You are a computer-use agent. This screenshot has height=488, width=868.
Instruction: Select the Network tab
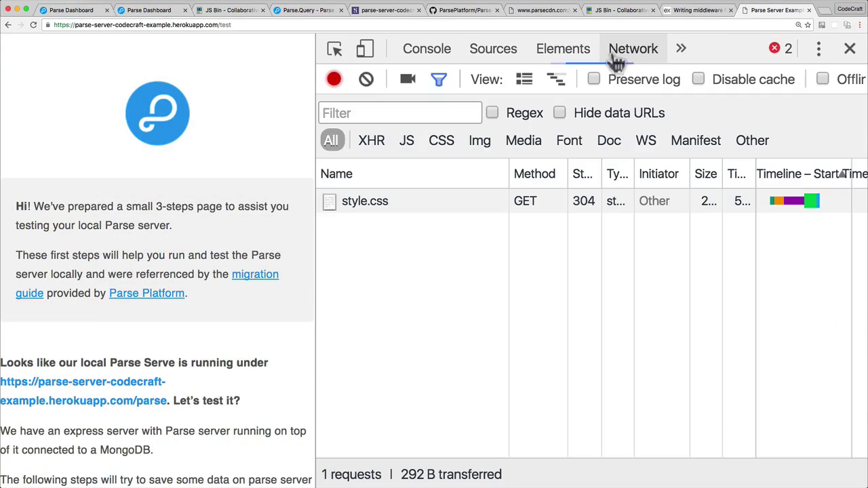tap(633, 49)
